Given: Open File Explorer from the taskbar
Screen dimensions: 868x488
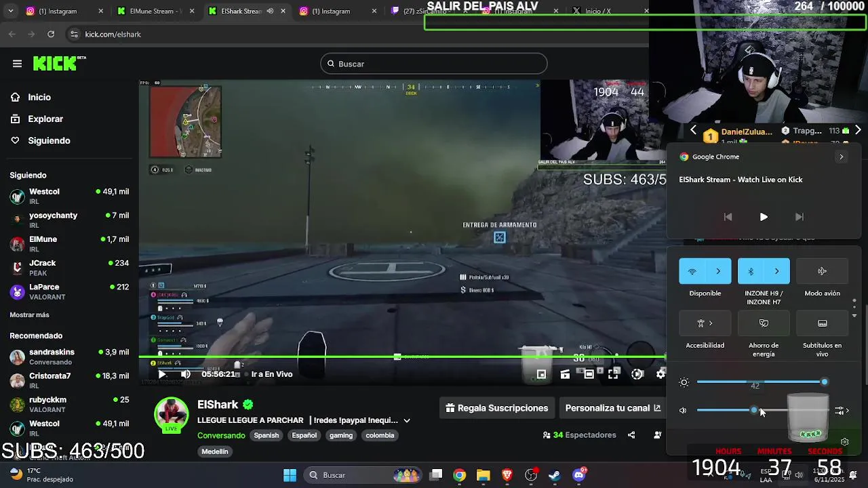Looking at the screenshot, I should (x=483, y=475).
